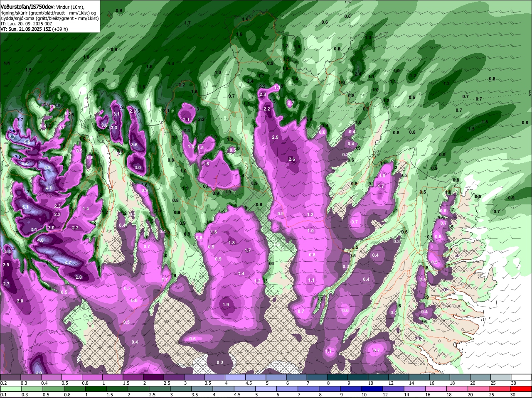This screenshot has height=398, width=532.
Task: Click the 2.8 value label on map
Action: coord(79,277)
